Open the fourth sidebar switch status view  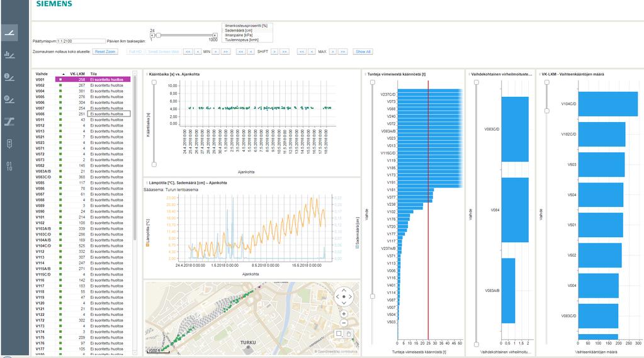[x=10, y=99]
